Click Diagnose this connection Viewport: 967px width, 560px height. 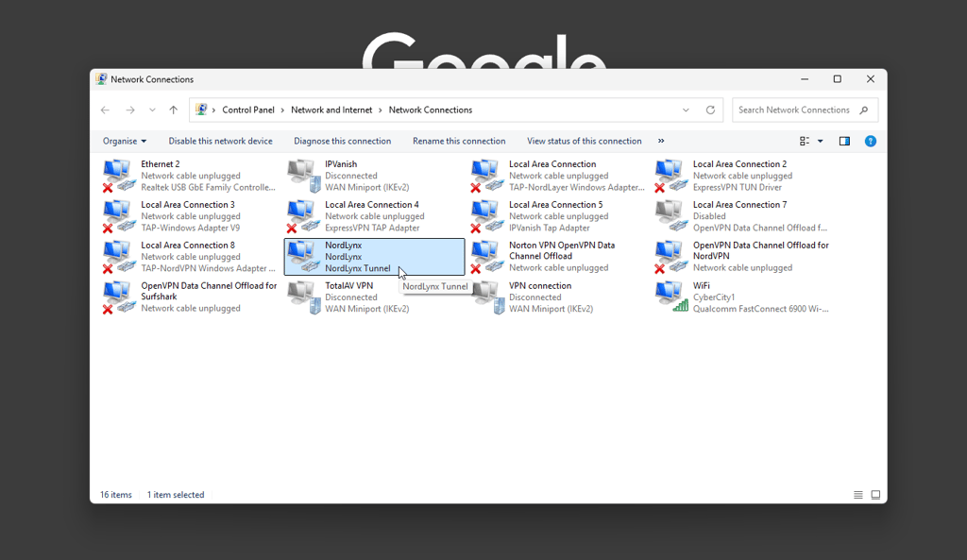(x=342, y=142)
